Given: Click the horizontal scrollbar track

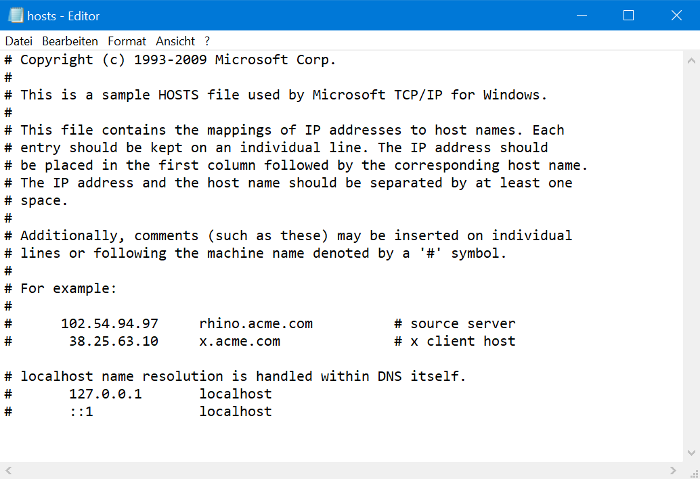Looking at the screenshot, I should (x=340, y=470).
